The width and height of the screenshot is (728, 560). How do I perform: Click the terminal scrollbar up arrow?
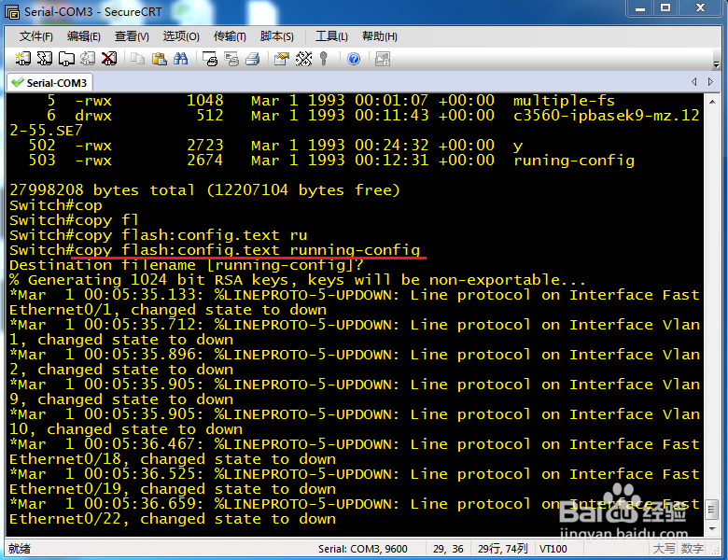click(x=712, y=101)
